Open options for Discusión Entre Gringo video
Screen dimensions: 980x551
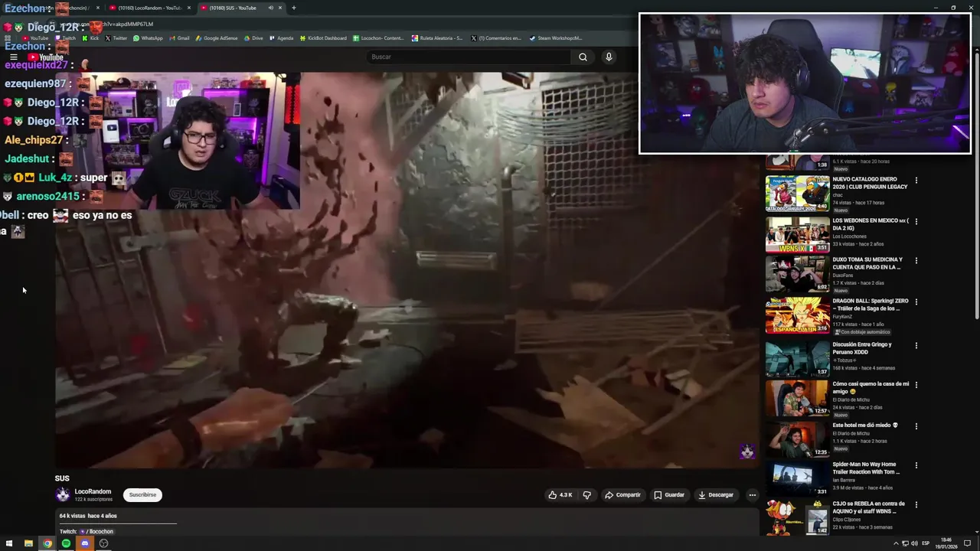(x=916, y=345)
